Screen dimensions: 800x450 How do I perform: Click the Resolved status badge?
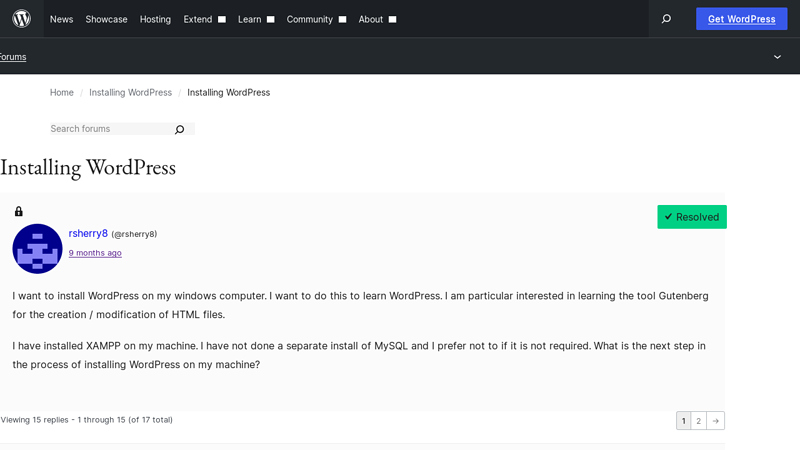[692, 217]
